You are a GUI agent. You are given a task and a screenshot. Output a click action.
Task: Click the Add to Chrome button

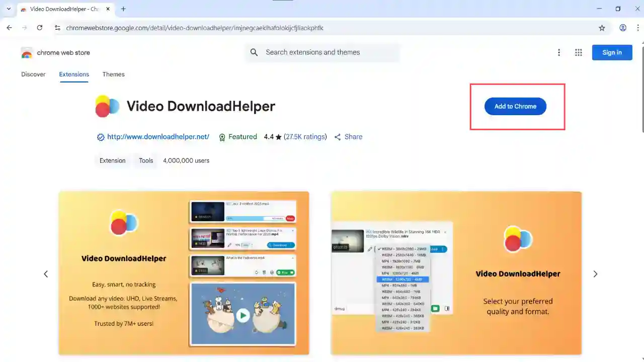(515, 106)
